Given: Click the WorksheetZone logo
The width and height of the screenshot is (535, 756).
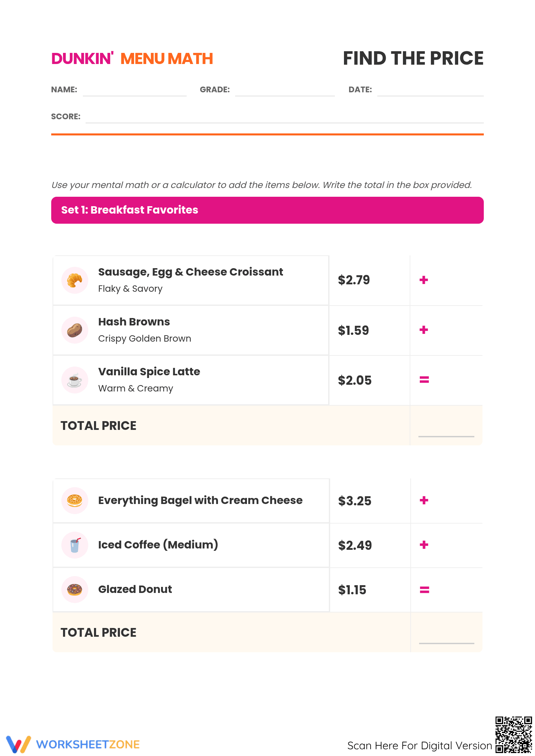Looking at the screenshot, I should (73, 744).
